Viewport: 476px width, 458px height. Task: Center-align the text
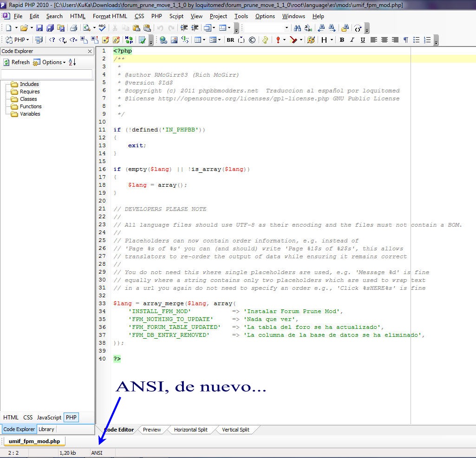[385, 40]
